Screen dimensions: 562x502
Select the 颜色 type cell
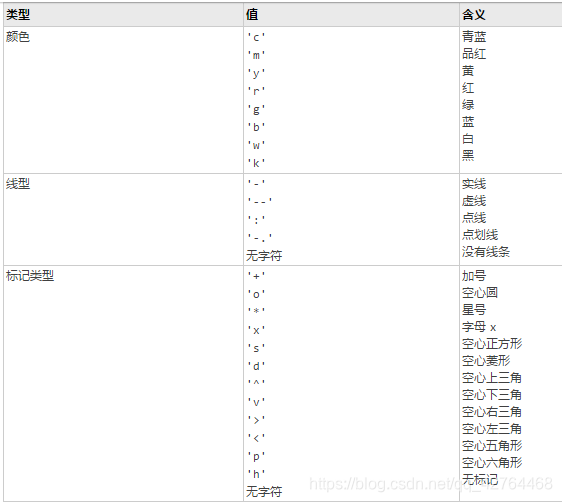pos(123,100)
